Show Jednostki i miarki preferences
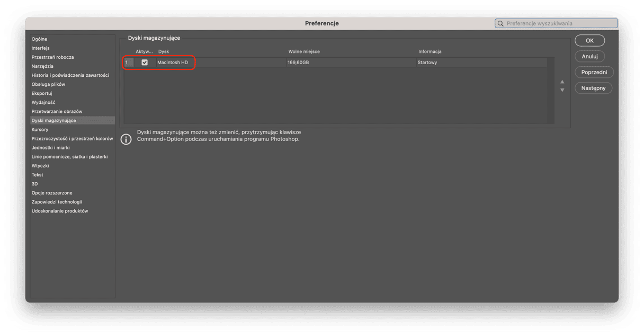Viewport: 644px width, 336px height. tap(50, 147)
